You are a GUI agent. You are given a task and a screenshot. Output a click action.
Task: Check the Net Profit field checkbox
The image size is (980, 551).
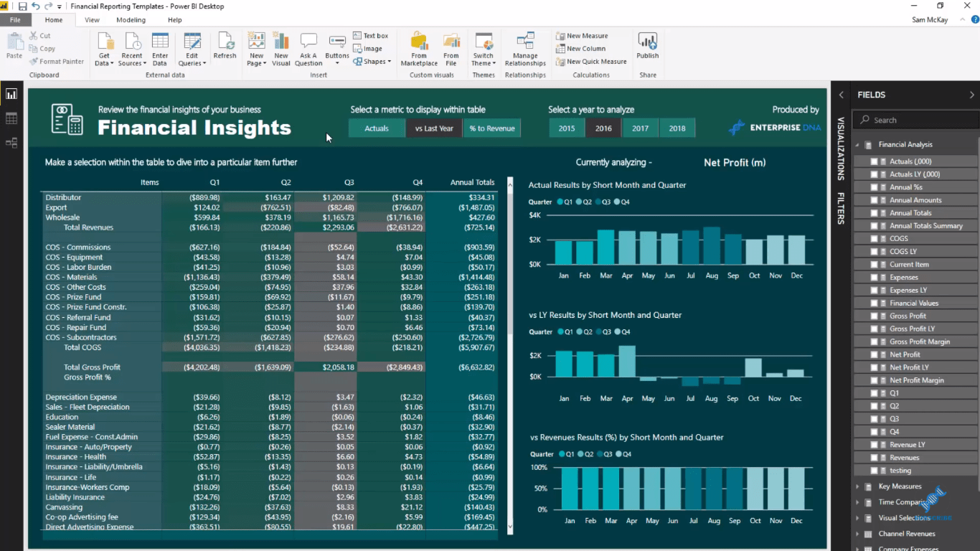[x=874, y=354]
